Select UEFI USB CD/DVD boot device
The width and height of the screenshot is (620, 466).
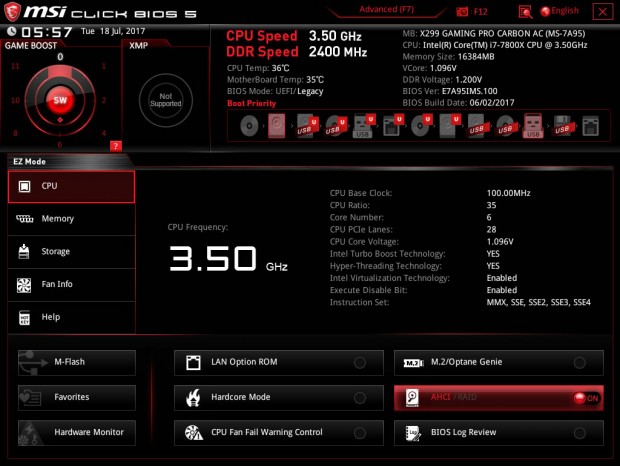[336, 126]
